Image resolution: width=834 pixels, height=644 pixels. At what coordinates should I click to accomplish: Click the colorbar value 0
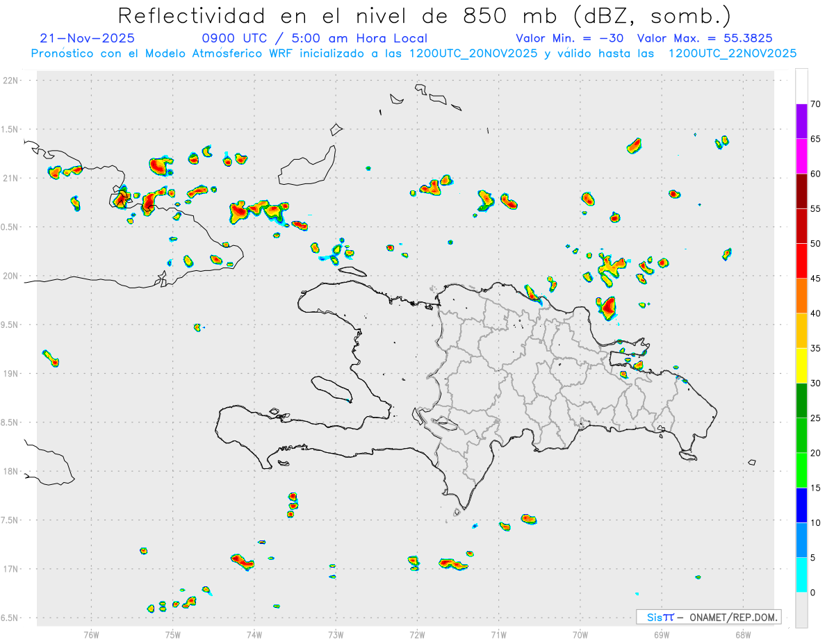tap(812, 592)
